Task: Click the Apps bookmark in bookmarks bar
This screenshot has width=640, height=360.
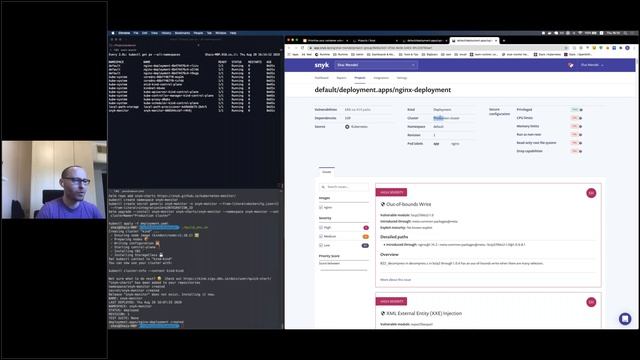Action: [293, 54]
